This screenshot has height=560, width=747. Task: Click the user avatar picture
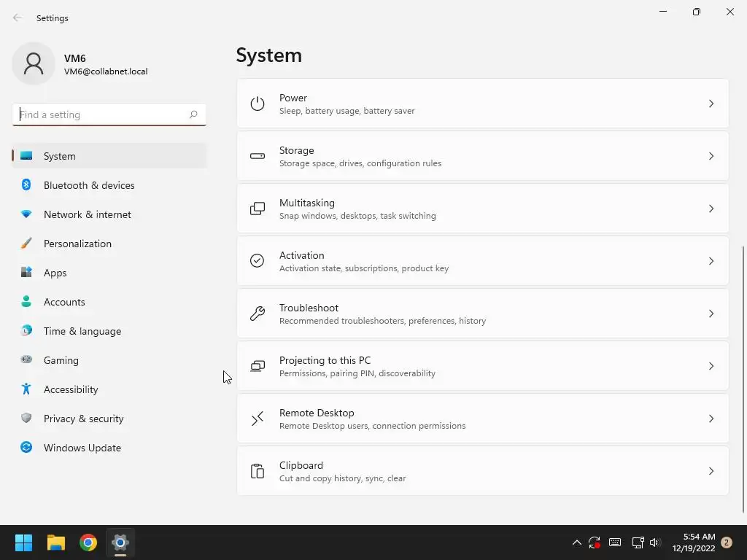34,63
